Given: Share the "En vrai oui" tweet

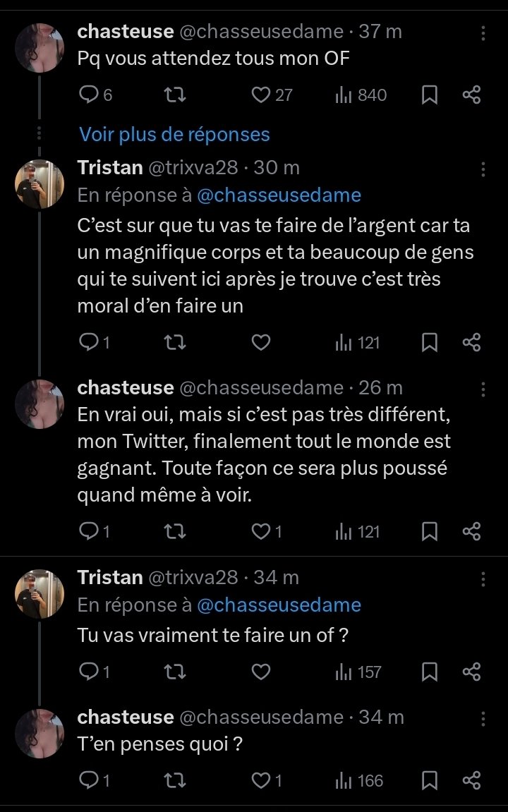Looking at the screenshot, I should (471, 532).
